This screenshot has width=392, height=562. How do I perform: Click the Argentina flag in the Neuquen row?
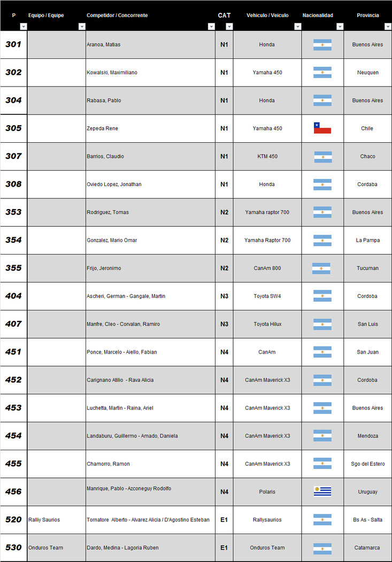coord(322,73)
